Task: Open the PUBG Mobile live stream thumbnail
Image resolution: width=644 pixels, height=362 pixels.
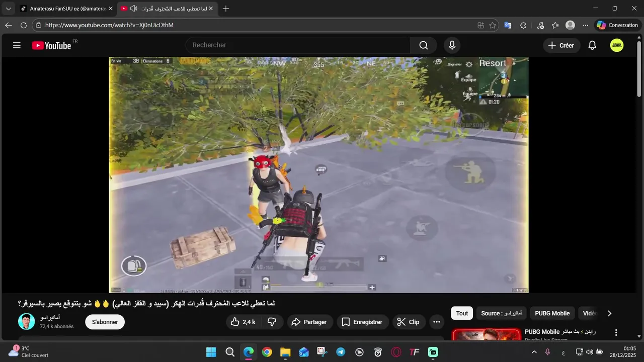Action: point(486,335)
